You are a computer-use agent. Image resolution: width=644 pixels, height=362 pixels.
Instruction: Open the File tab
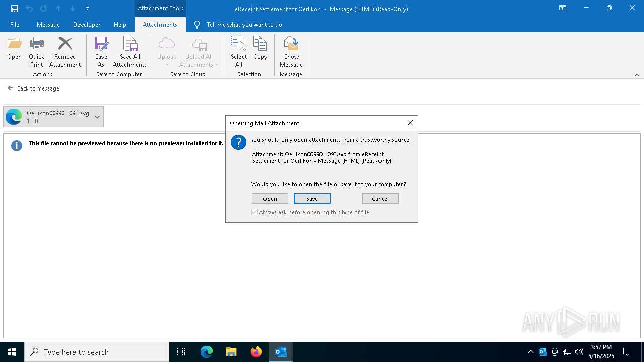[15, 24]
